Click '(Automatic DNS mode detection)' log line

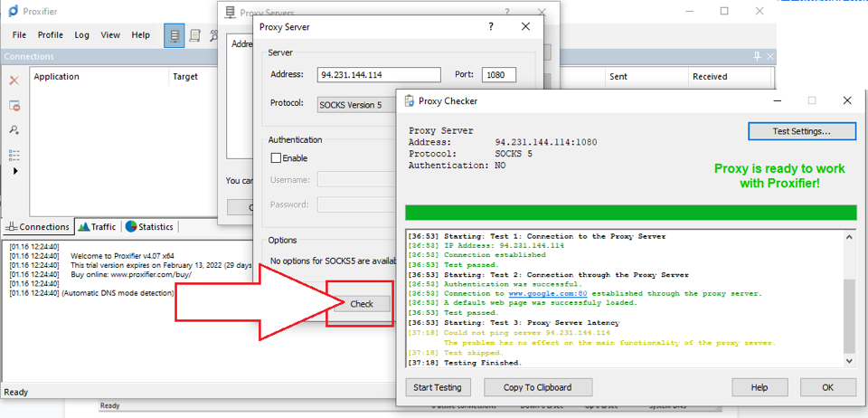(x=118, y=293)
